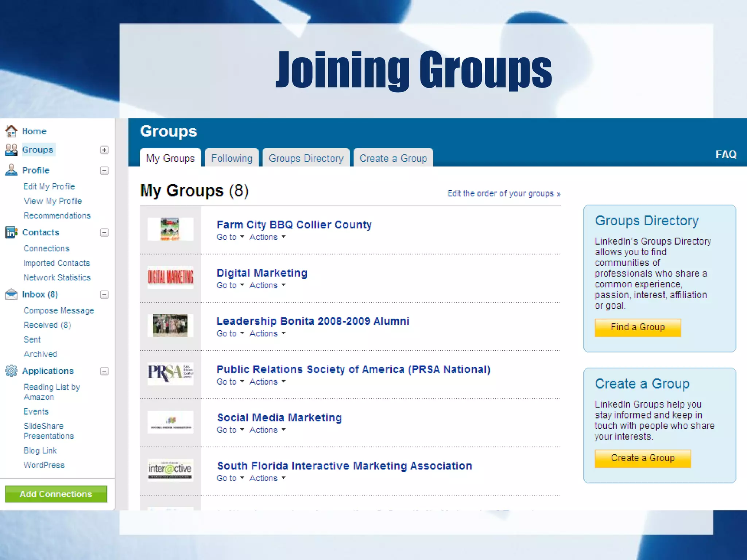Open Network Statistics
Viewport: 747px width, 560px height.
[x=57, y=277]
